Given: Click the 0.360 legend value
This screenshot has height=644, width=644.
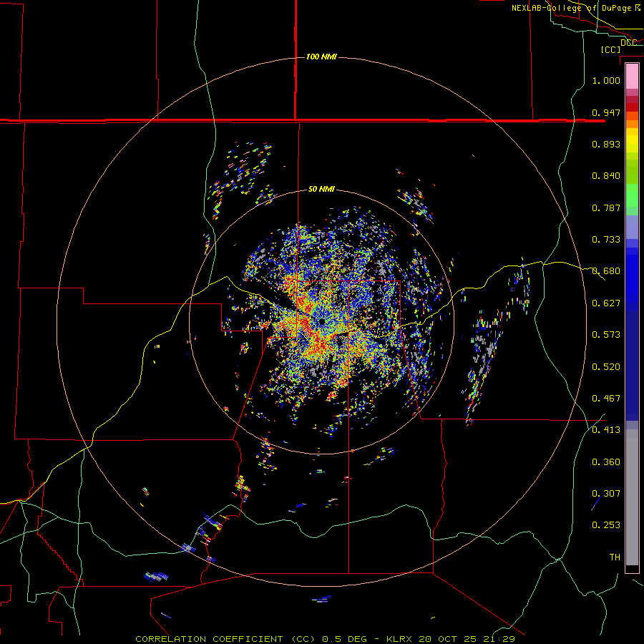Looking at the screenshot, I should (606, 462).
